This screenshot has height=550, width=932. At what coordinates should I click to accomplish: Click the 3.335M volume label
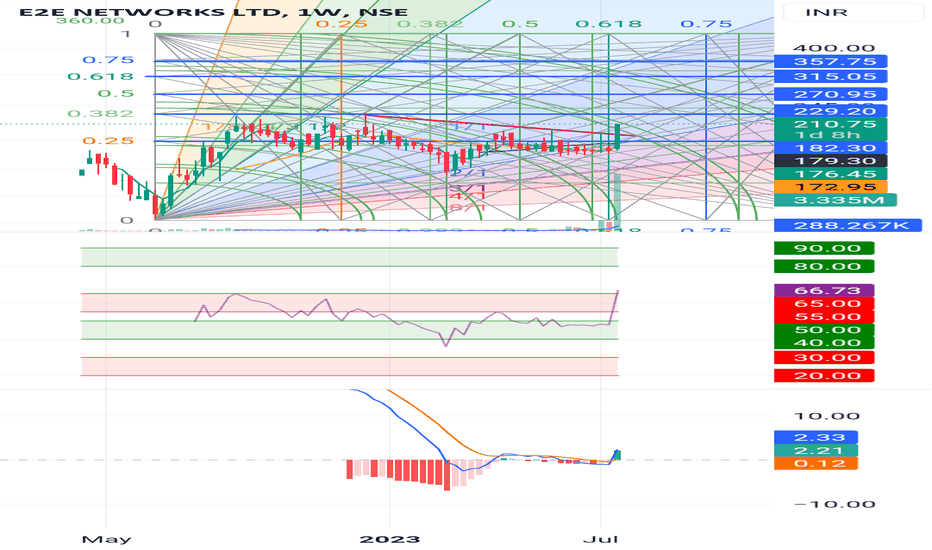tap(835, 200)
